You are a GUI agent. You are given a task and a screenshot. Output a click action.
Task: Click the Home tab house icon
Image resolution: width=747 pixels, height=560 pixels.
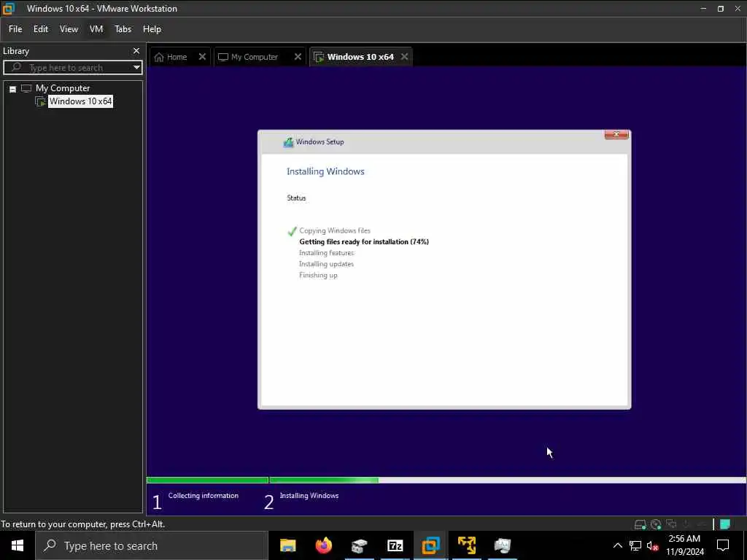click(x=159, y=57)
